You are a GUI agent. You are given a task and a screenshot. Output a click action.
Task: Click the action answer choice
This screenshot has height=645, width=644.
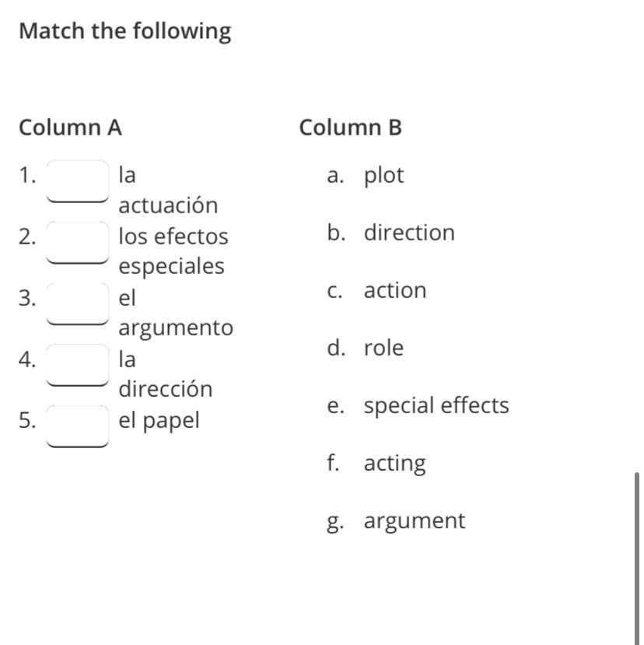tap(376, 290)
